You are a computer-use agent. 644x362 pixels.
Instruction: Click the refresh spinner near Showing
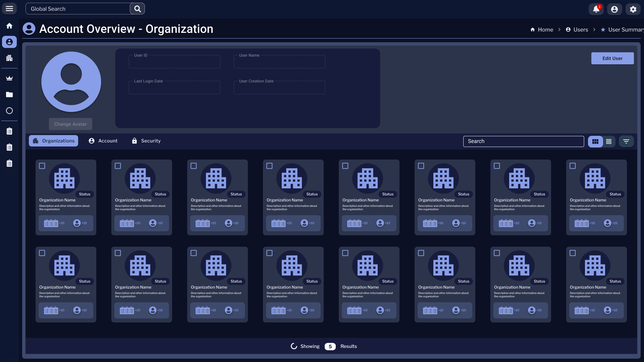[x=294, y=346]
